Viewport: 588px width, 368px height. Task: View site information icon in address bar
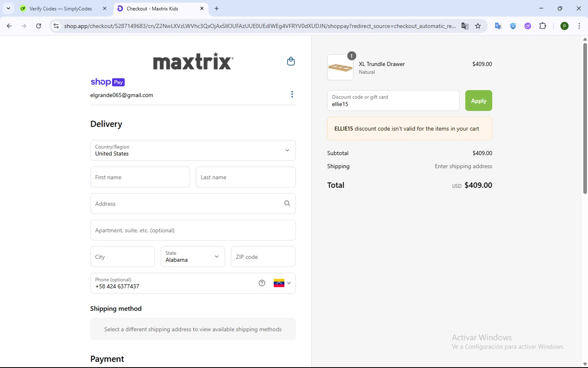[56, 26]
